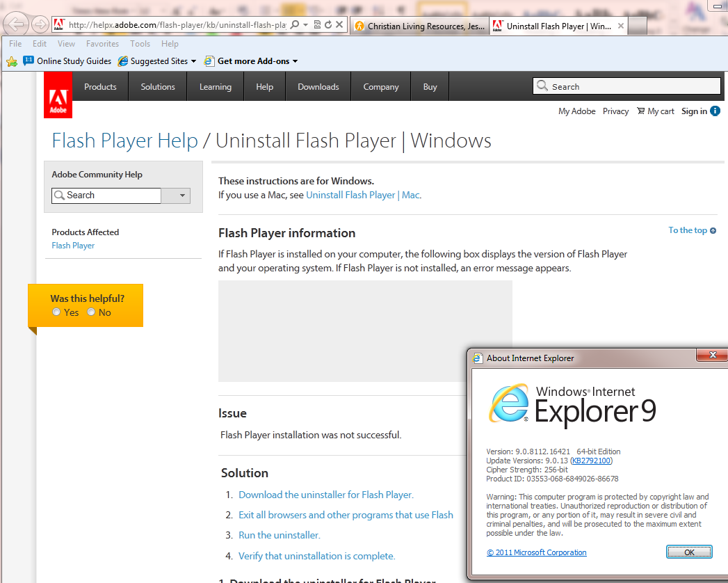Screen dimensions: 728x583
Task: Click the address bar magnifier search icon
Action: 294,24
